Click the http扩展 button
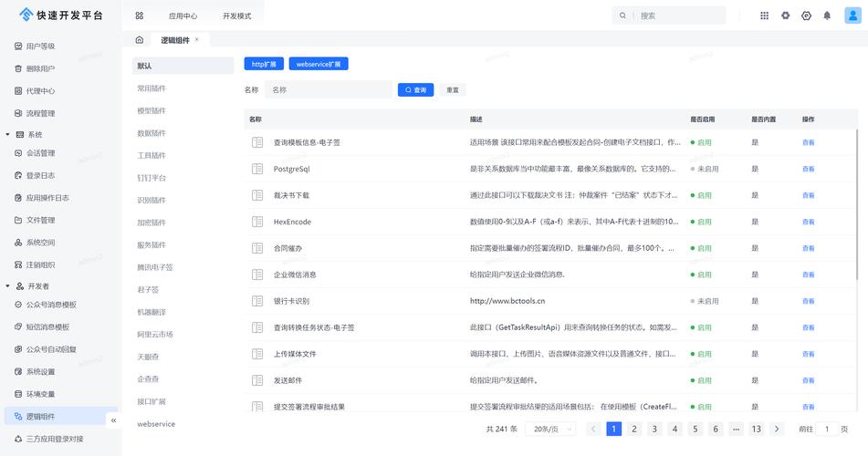 (x=264, y=64)
